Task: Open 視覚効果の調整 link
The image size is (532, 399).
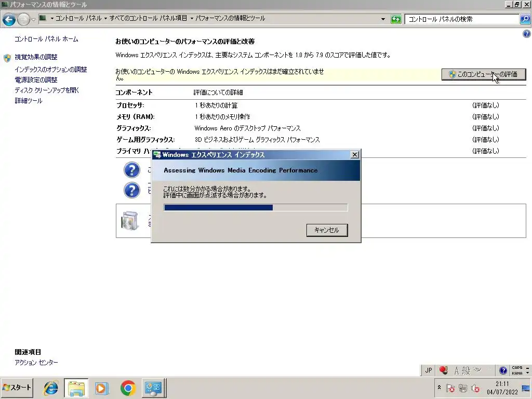Action: [x=36, y=57]
